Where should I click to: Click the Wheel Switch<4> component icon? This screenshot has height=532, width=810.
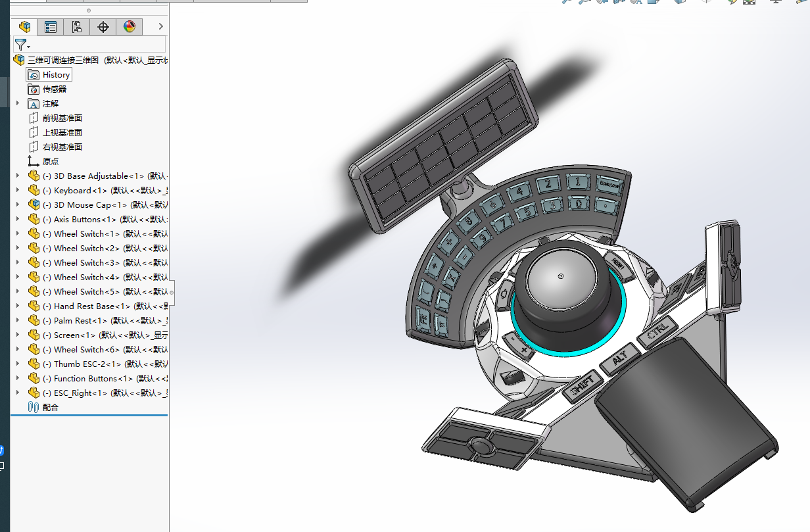coord(34,278)
